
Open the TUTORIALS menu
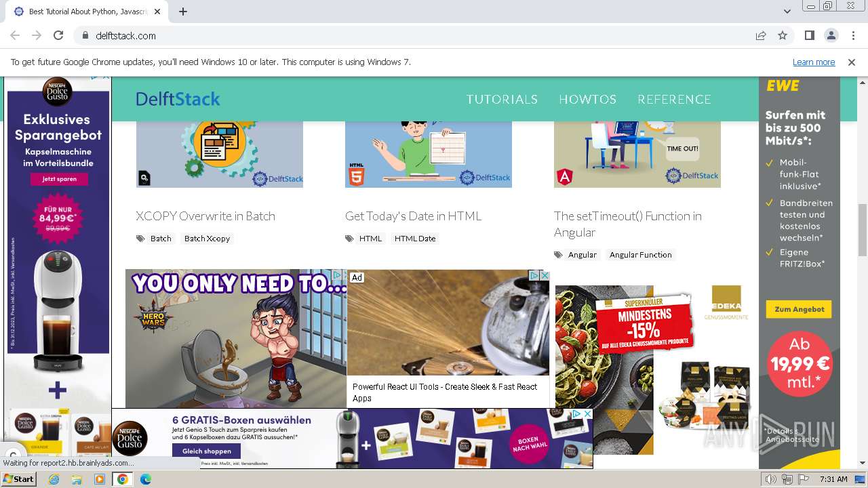pyautogui.click(x=502, y=99)
